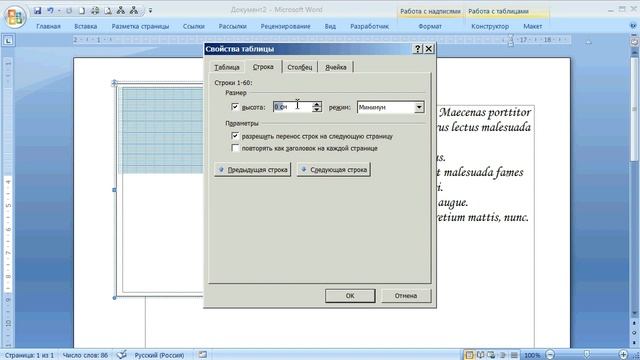The width and height of the screenshot is (640, 360).
Task: Click the show ruler button above scrollbar
Action: [x=634, y=42]
